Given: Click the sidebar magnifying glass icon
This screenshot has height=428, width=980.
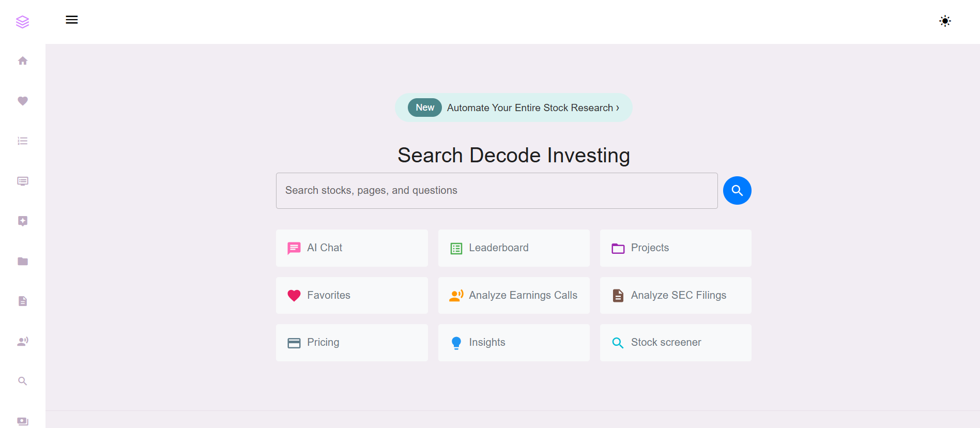Looking at the screenshot, I should [x=23, y=381].
